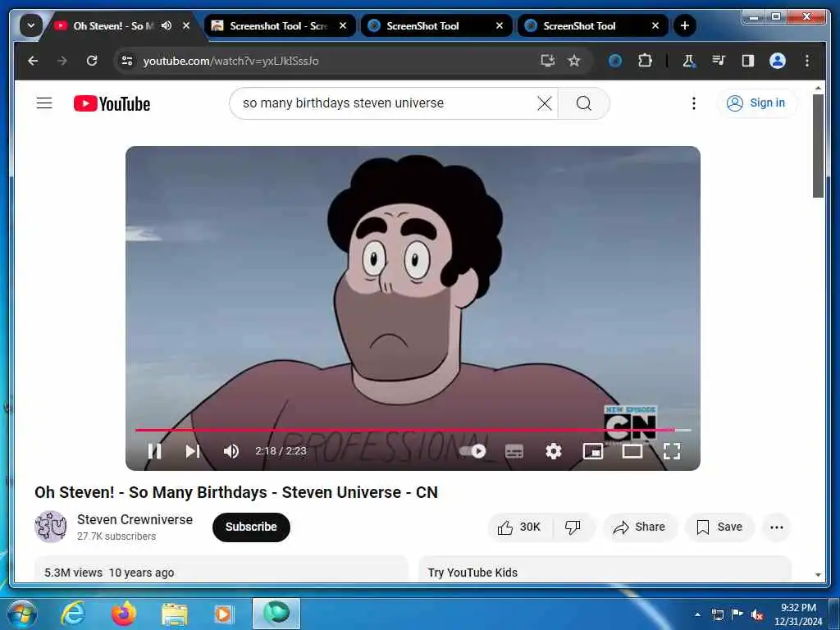Share the video
Viewport: 840px width, 630px height.
pyautogui.click(x=640, y=527)
